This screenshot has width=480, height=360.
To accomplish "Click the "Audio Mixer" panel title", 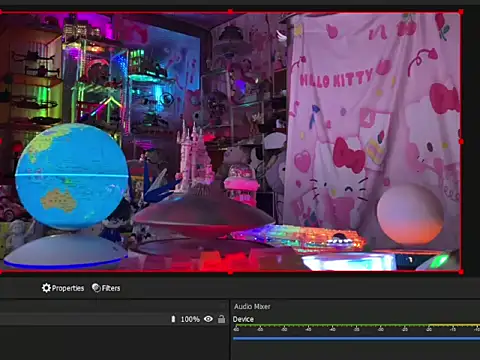I will [x=252, y=306].
